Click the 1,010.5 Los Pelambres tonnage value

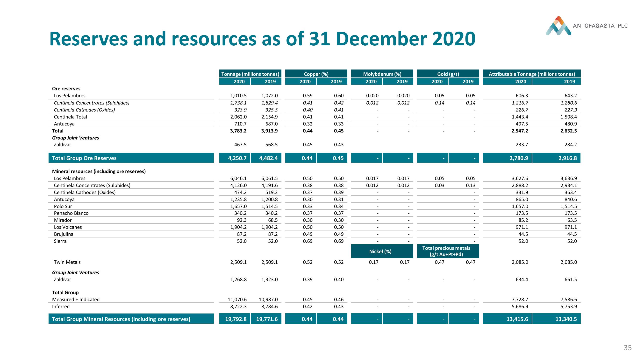click(238, 95)
